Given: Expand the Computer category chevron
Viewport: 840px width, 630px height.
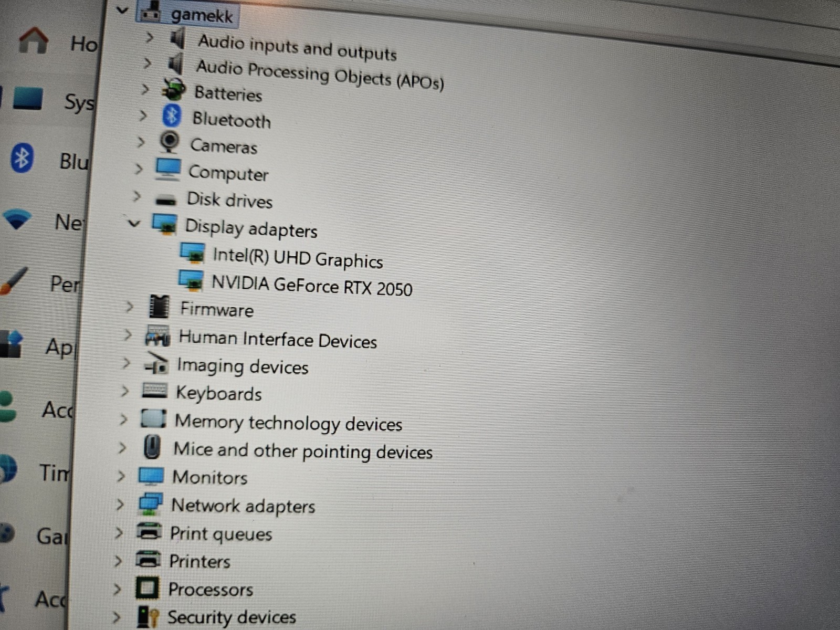Looking at the screenshot, I should click(x=139, y=169).
